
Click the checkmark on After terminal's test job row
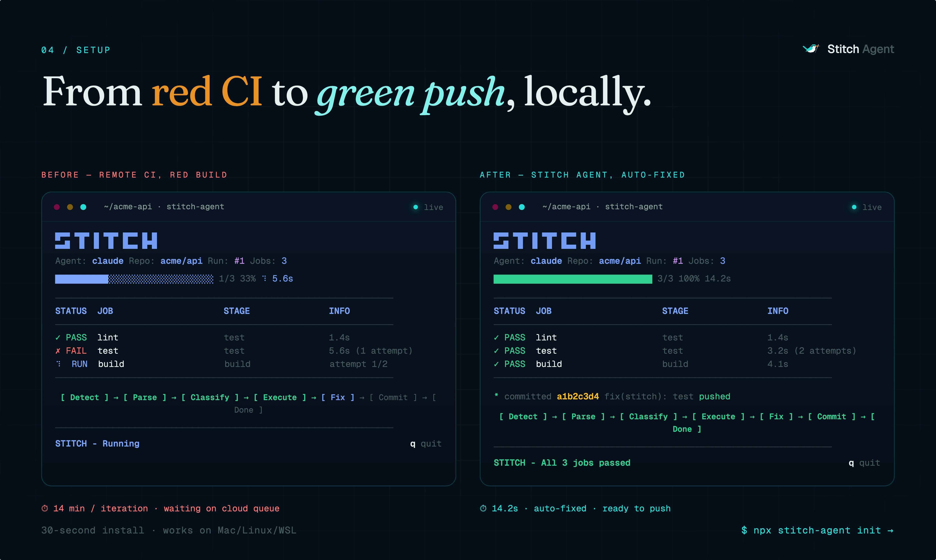coord(496,351)
